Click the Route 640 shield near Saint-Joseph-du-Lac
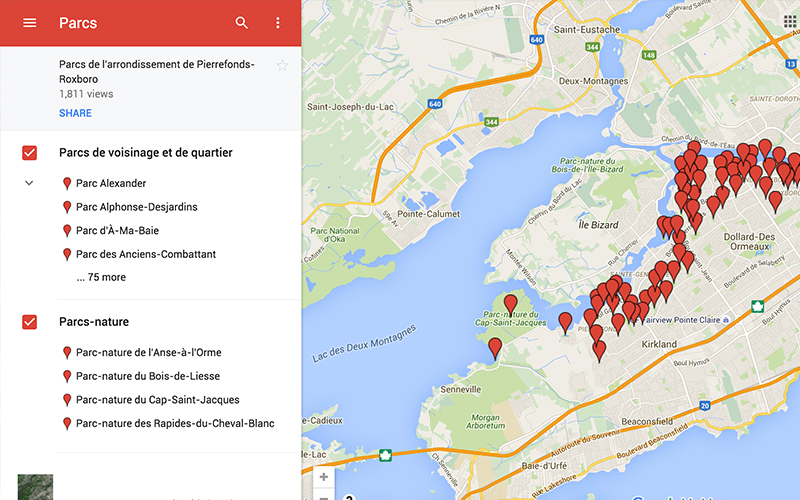Viewport: 800px width, 500px height. (435, 104)
